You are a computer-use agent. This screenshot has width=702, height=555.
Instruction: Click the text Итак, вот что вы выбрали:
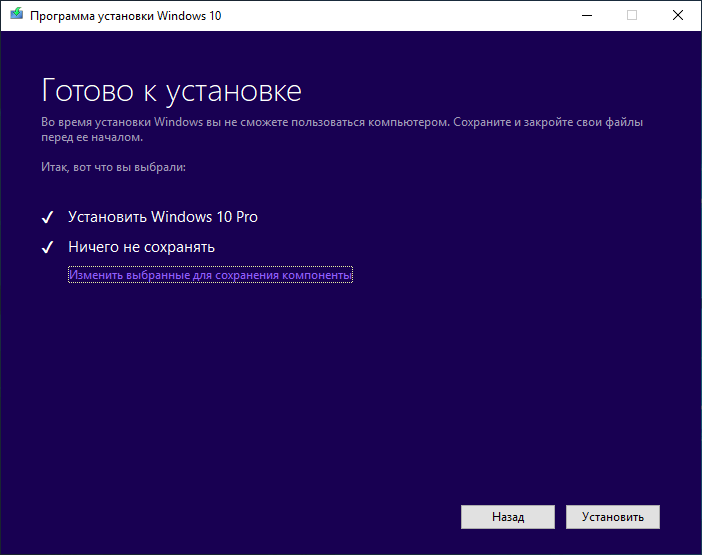[113, 167]
